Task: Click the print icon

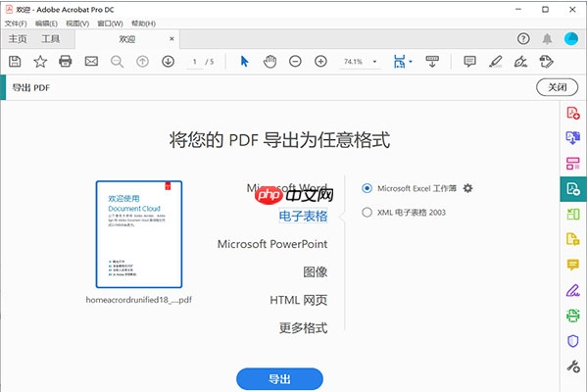Action: (x=66, y=61)
